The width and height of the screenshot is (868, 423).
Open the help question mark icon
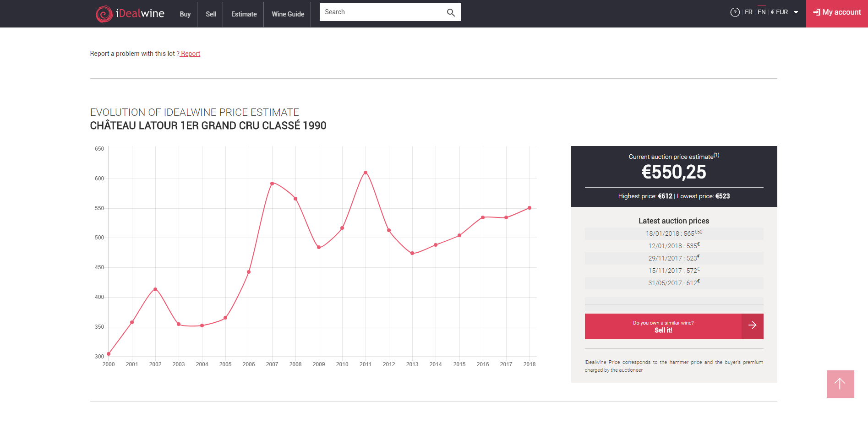735,12
